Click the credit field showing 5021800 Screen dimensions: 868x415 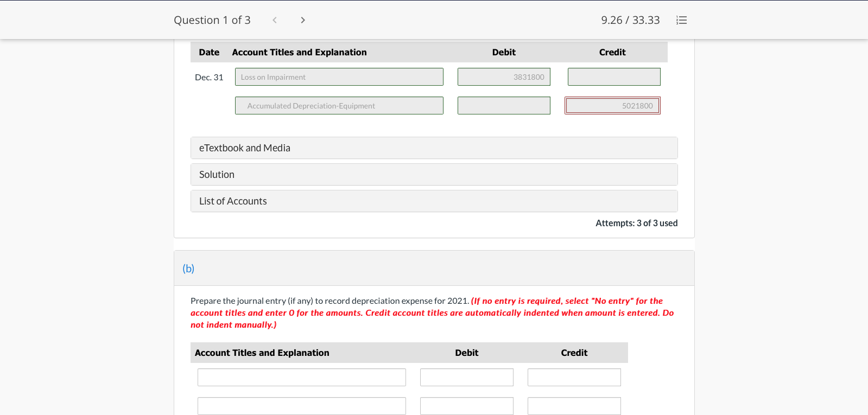[x=613, y=106]
